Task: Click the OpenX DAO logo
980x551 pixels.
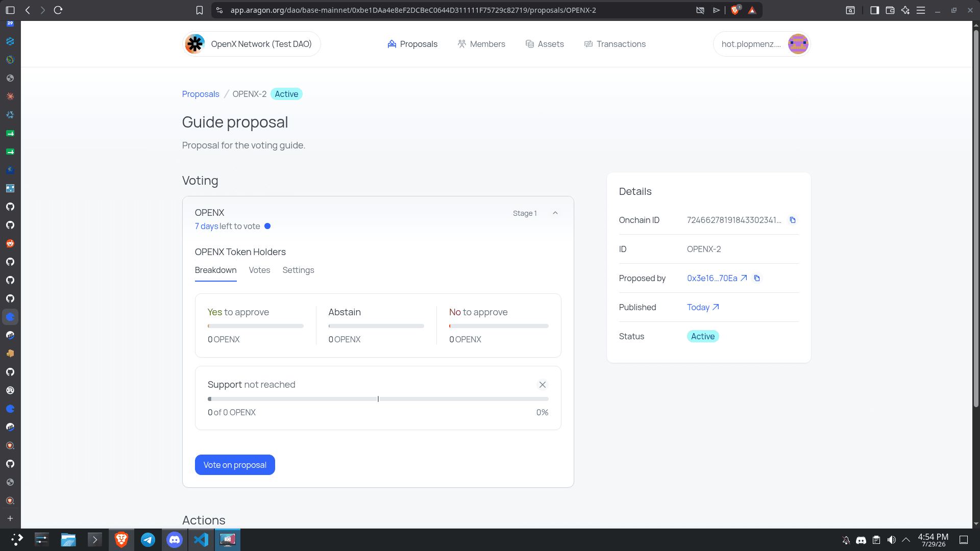Action: point(195,44)
